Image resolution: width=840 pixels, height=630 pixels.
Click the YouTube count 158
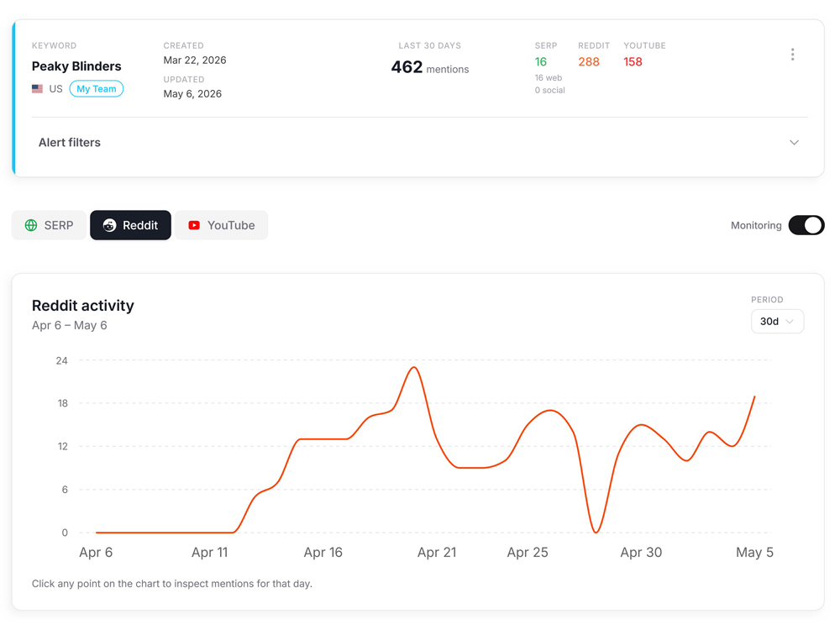[633, 62]
